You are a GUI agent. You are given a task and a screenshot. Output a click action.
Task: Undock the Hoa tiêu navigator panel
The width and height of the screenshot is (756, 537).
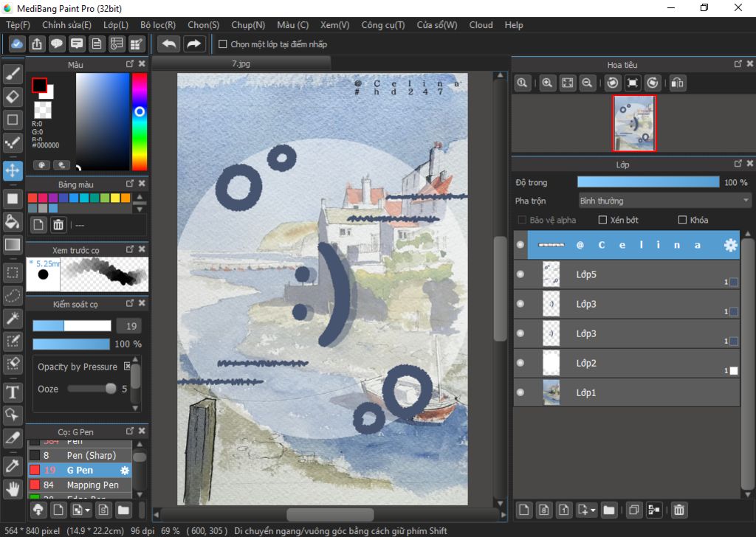click(738, 63)
